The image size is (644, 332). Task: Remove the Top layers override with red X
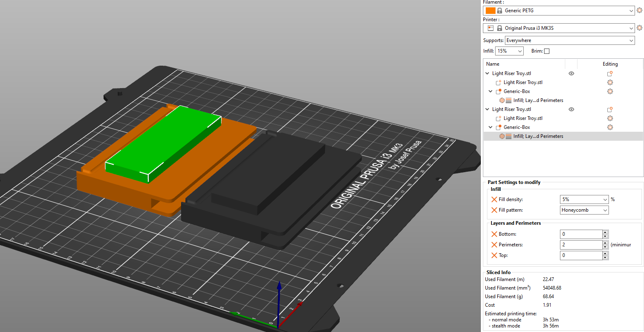pos(494,255)
